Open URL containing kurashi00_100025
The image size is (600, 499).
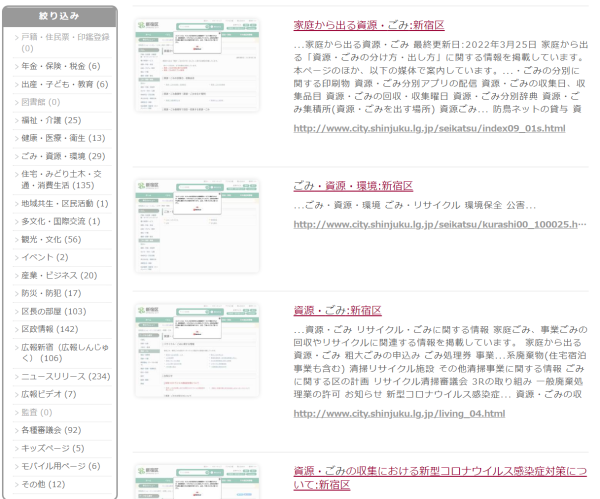[x=440, y=225]
